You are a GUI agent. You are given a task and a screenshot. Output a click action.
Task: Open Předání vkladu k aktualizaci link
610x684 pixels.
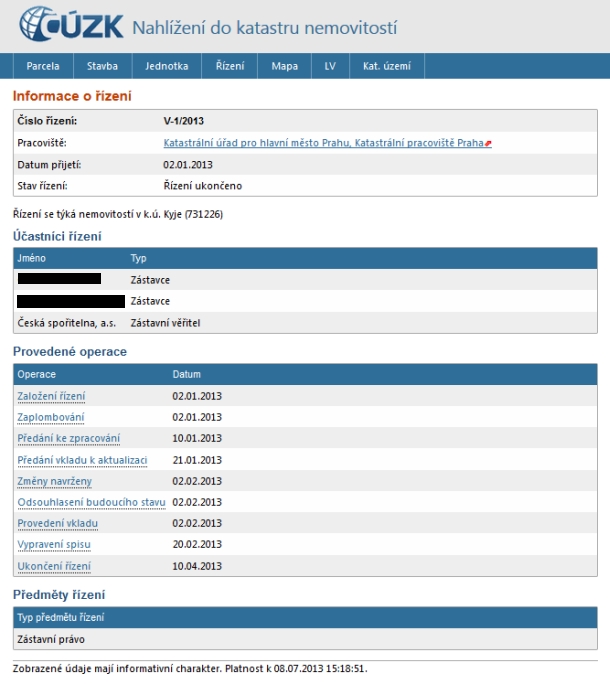click(82, 460)
